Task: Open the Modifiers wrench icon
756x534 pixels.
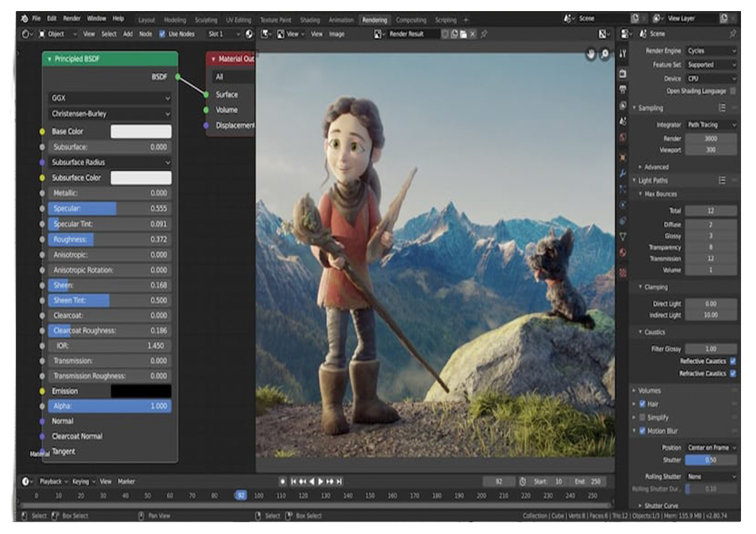Action: coord(623,173)
